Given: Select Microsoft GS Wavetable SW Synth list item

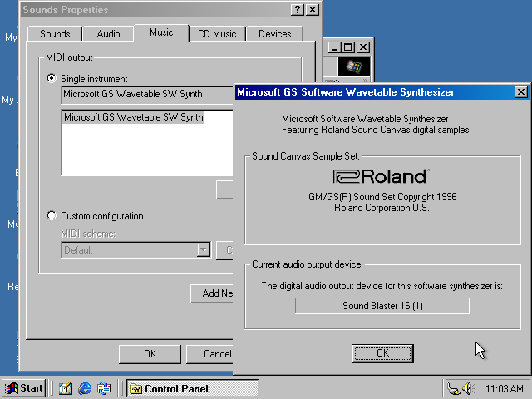Looking at the screenshot, I should pyautogui.click(x=134, y=117).
